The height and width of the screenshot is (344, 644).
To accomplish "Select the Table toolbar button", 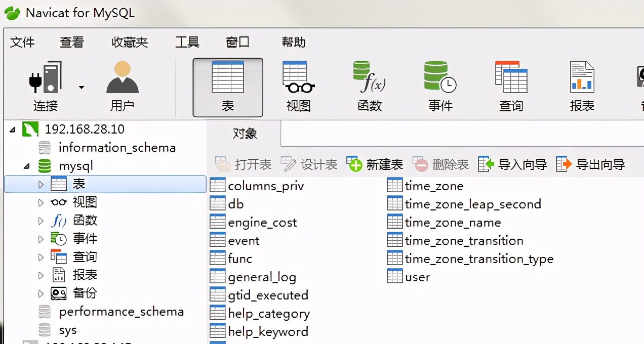I will (228, 87).
